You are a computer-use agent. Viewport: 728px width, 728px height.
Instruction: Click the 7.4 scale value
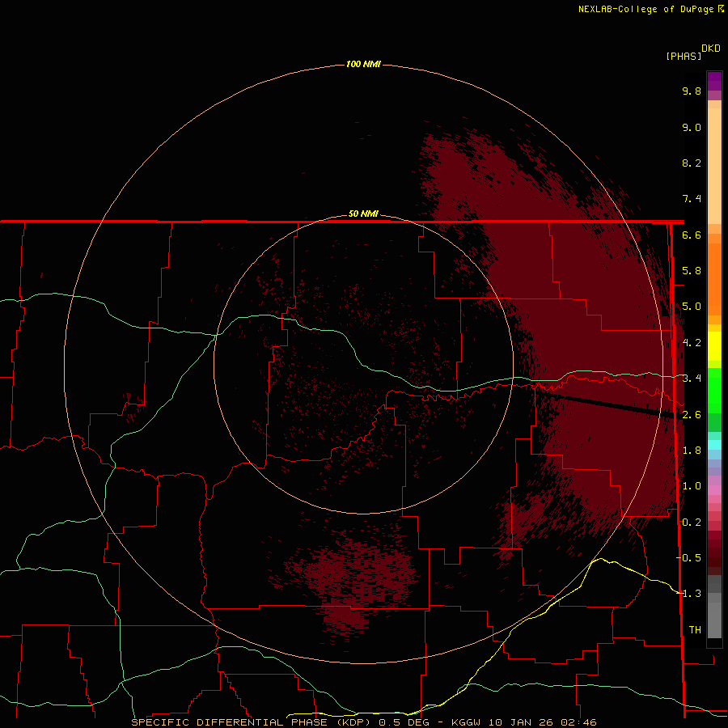pyautogui.click(x=692, y=199)
